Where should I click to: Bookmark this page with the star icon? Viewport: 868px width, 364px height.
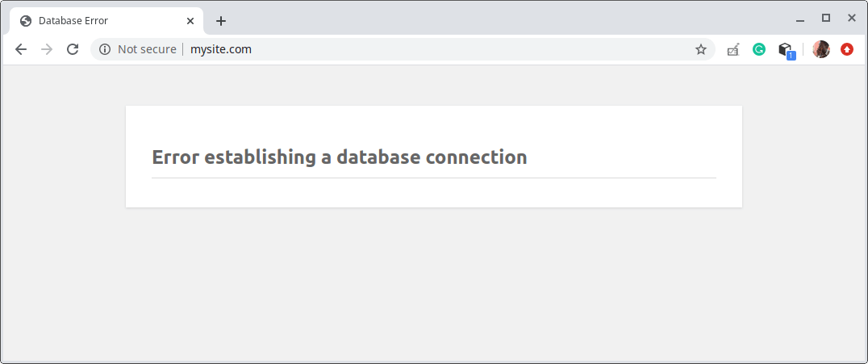click(x=700, y=49)
